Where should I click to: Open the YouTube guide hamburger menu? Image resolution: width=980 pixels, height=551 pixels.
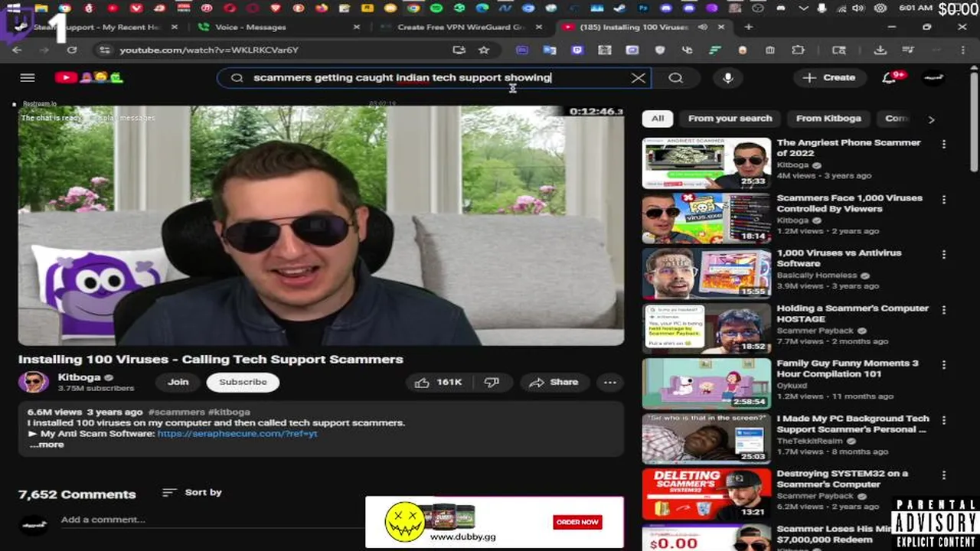click(28, 77)
